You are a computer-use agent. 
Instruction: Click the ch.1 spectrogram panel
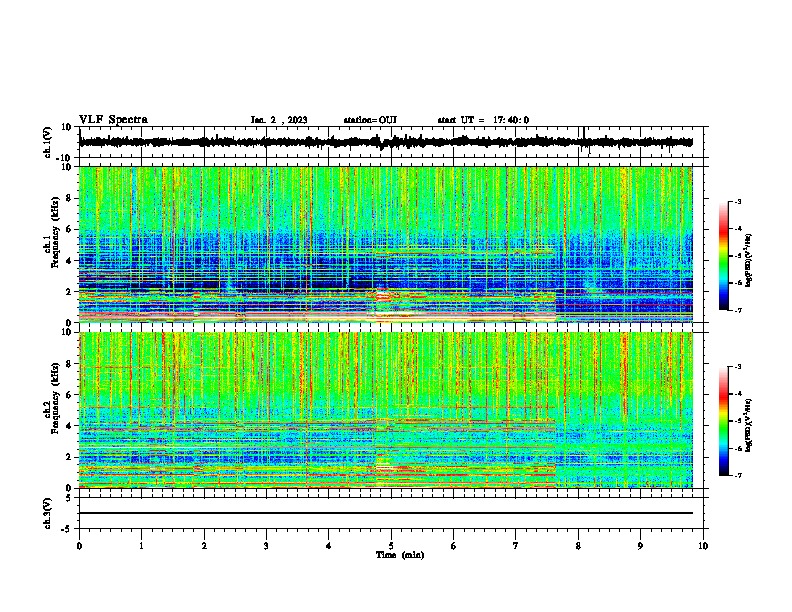click(x=386, y=244)
